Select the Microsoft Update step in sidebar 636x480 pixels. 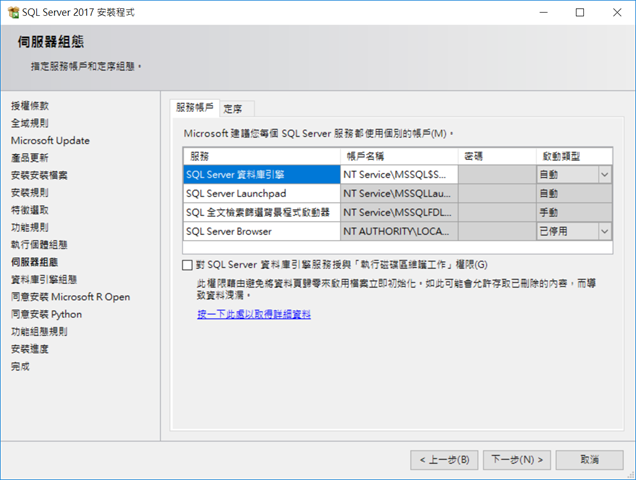pos(50,140)
